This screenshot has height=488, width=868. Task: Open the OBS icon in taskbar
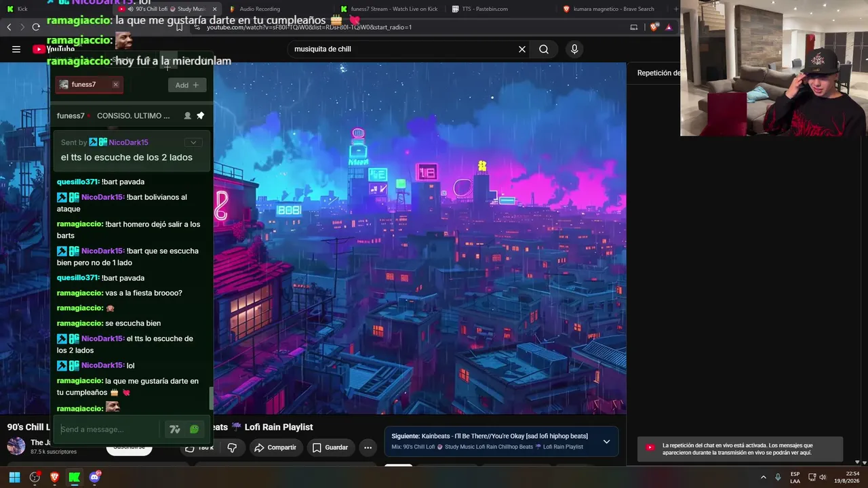pos(35,477)
